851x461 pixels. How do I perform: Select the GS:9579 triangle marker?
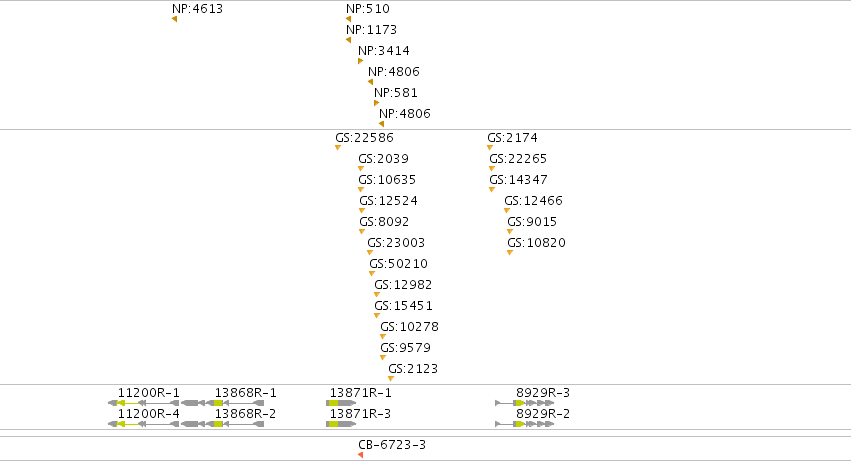(383, 358)
